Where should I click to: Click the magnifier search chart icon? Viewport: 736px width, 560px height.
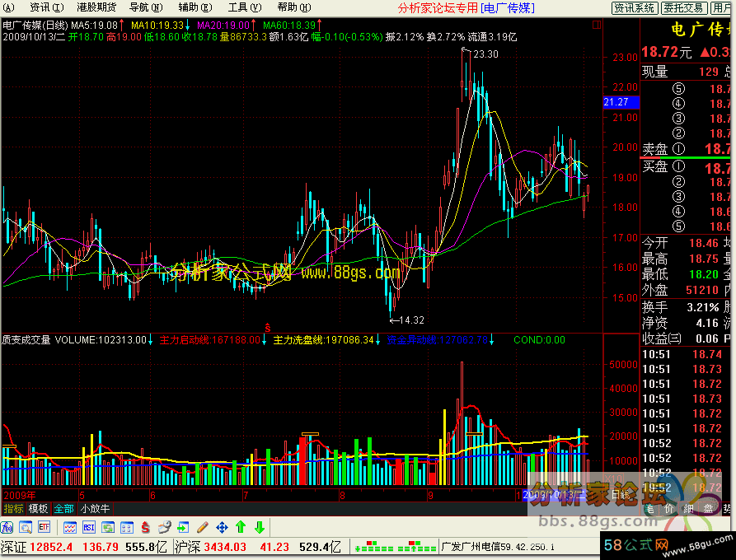pos(26,528)
